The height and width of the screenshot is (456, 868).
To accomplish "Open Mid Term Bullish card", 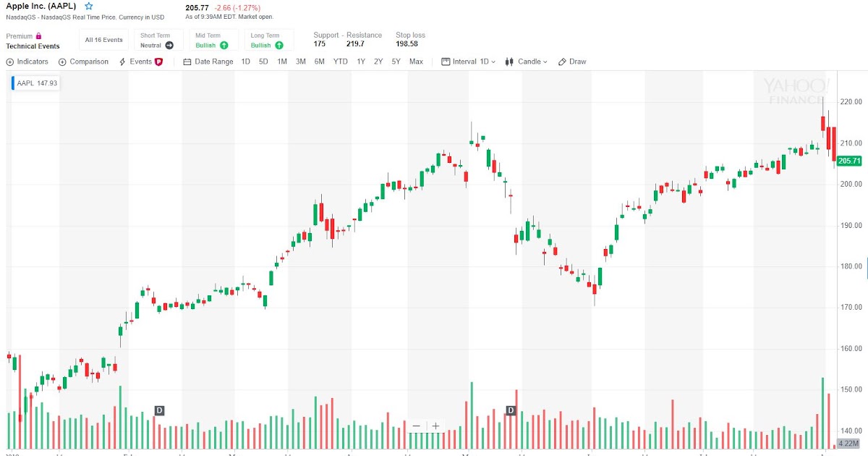I will tap(213, 41).
